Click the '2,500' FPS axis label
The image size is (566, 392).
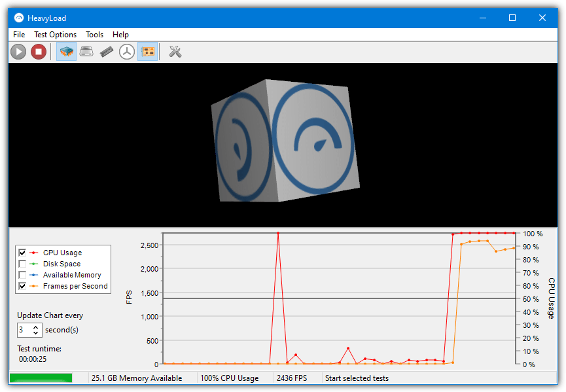coord(149,245)
